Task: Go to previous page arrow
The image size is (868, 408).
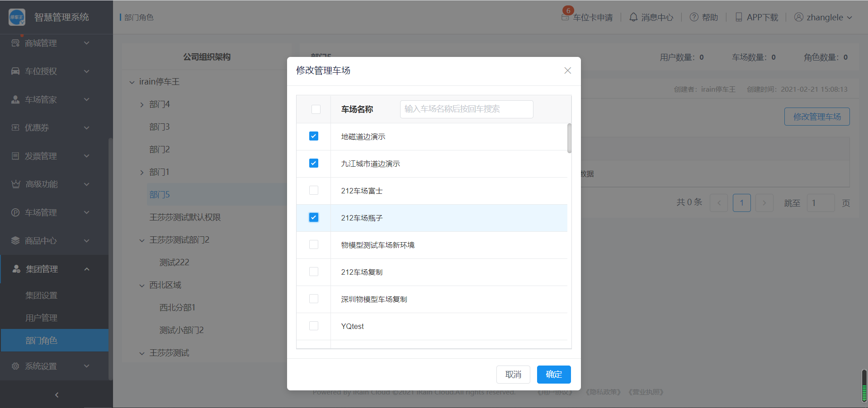Action: (719, 203)
